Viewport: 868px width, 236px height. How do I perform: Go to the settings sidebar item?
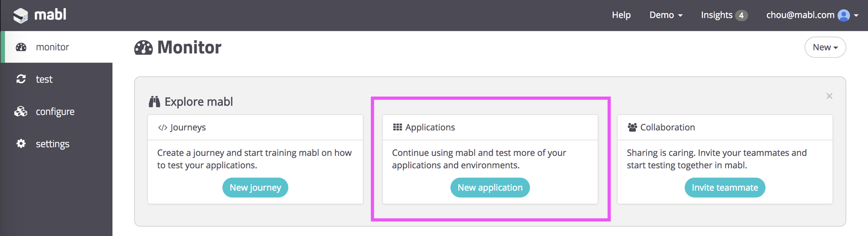(x=57, y=144)
